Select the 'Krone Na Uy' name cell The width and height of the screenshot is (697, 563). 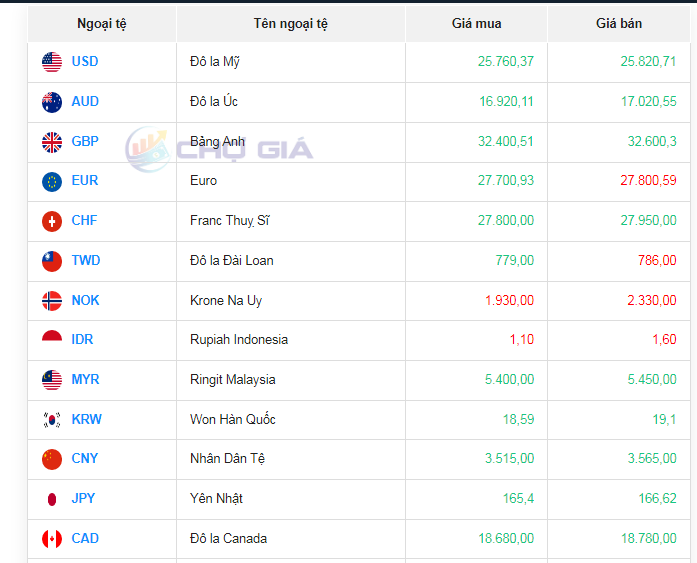[x=291, y=300]
